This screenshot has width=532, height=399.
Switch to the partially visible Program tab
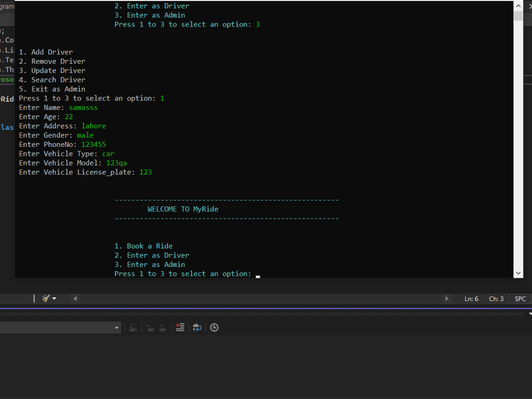6,5
